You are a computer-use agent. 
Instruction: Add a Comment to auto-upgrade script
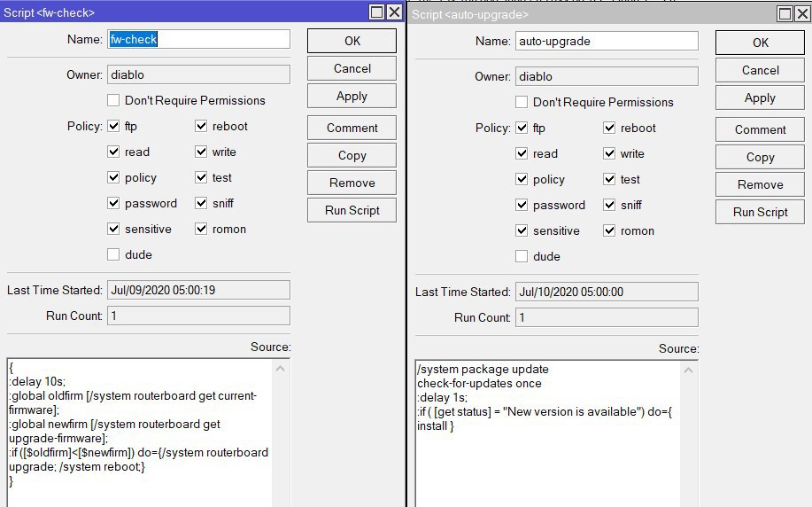pyautogui.click(x=761, y=129)
